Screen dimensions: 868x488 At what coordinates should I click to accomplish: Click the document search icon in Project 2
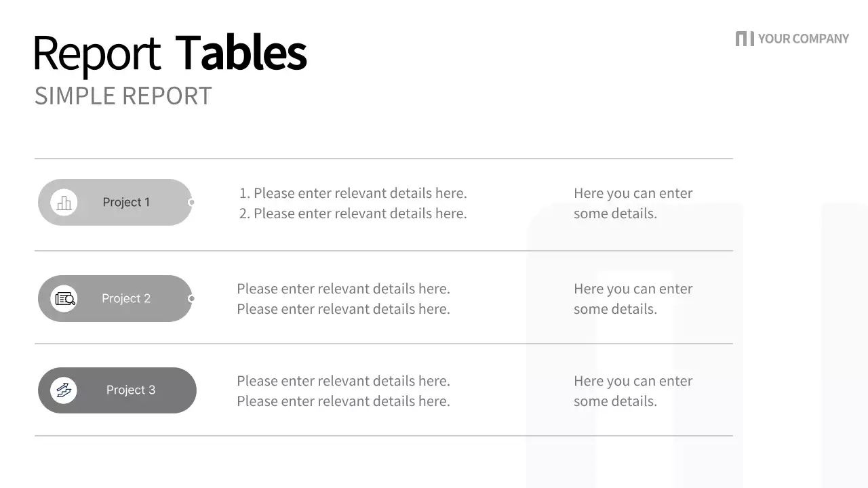click(64, 298)
